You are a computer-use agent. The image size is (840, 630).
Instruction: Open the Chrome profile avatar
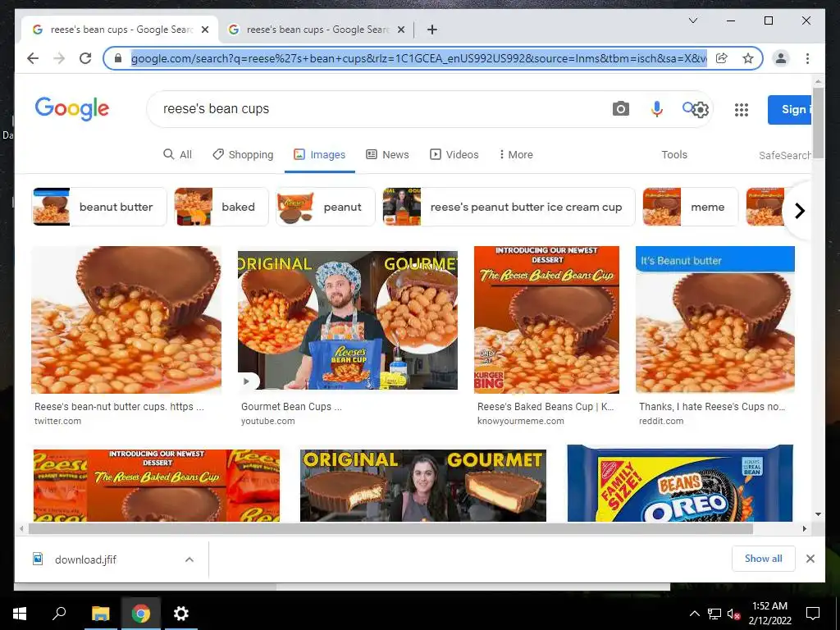(781, 58)
